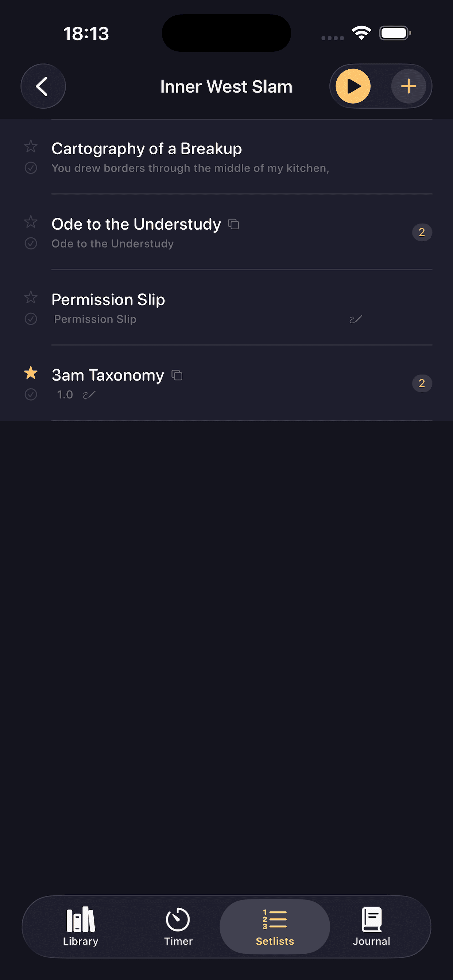Image resolution: width=453 pixels, height=980 pixels.
Task: Tap the pencil icon beside 1.0 version
Action: [x=89, y=395]
